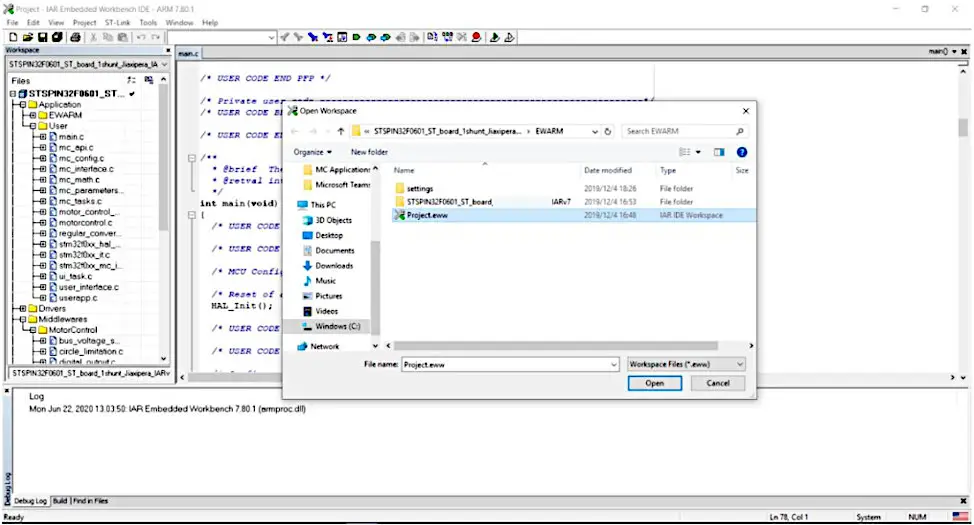
Task: Collapse the Application folder tree node
Action: (21, 105)
